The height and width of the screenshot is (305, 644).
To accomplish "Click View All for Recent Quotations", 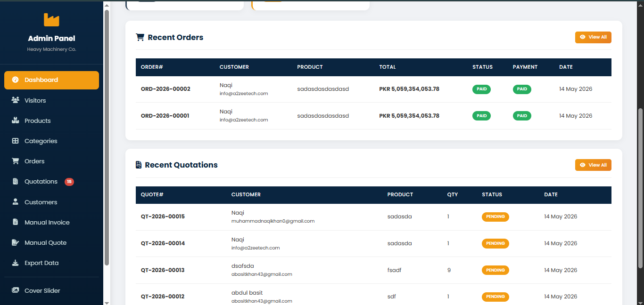I will pyautogui.click(x=593, y=165).
